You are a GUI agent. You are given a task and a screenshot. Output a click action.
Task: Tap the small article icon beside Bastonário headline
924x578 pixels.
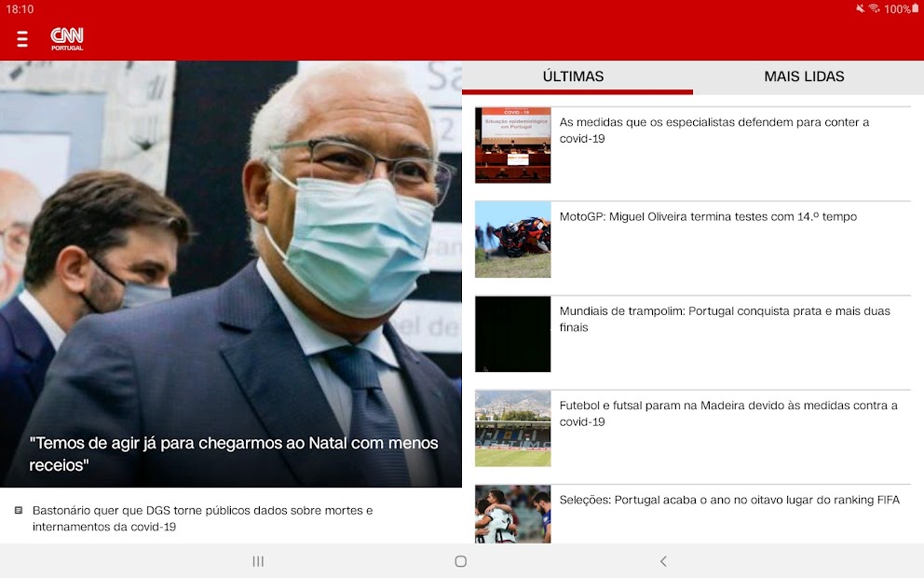point(19,511)
